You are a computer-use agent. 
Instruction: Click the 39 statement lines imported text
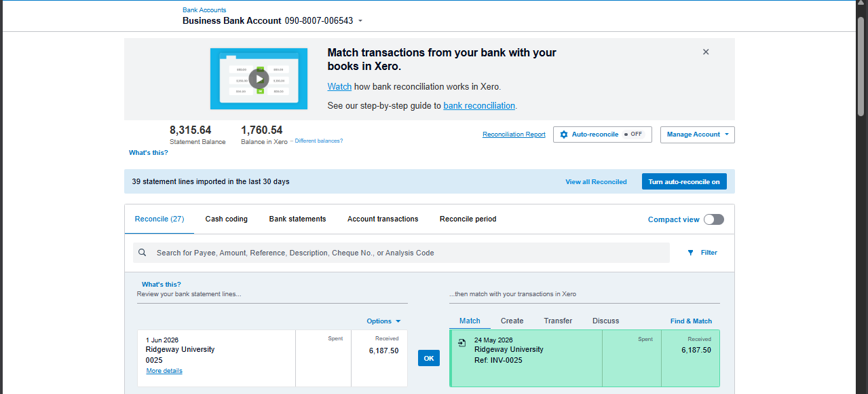210,182
